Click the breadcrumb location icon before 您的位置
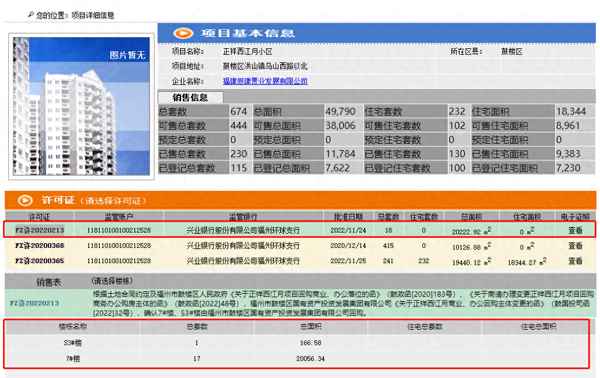Viewport: 600px width, 378px height. click(x=31, y=15)
